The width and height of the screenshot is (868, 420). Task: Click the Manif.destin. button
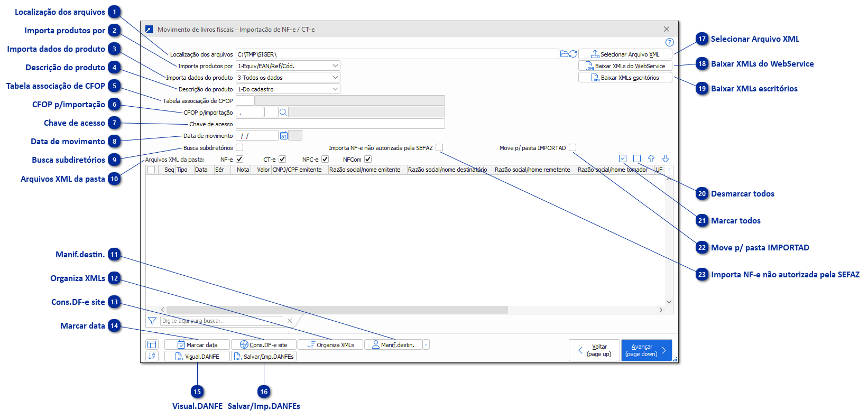tap(393, 344)
